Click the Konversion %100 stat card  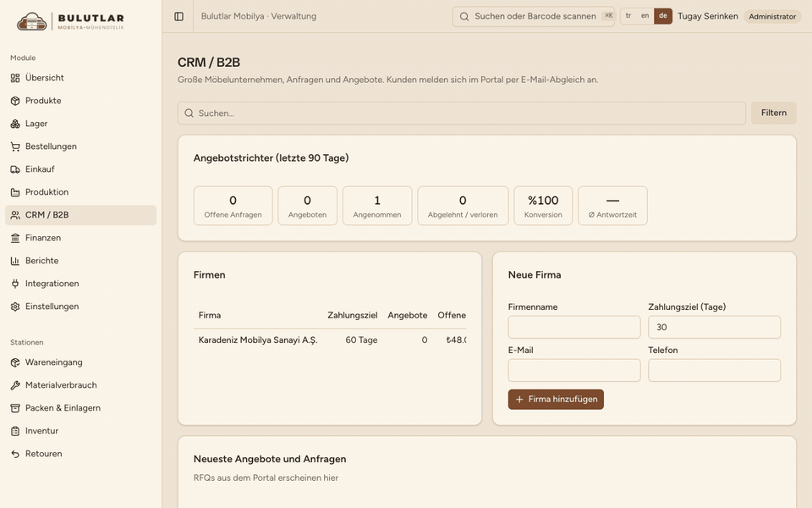(x=543, y=206)
